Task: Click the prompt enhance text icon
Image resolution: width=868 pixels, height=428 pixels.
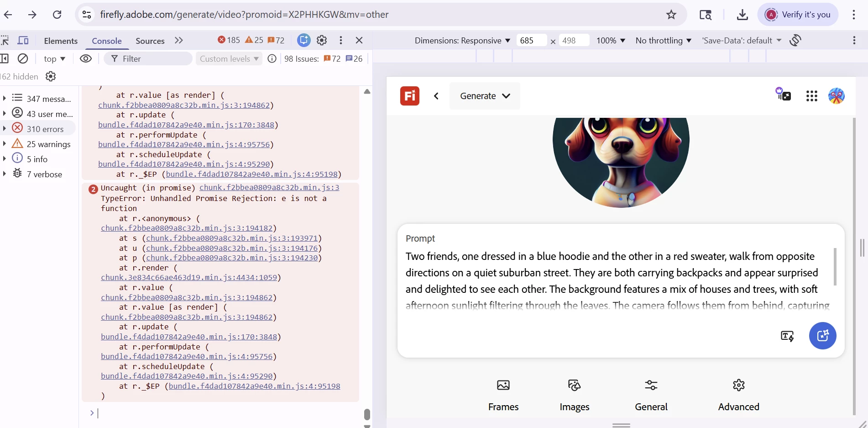Action: (x=788, y=336)
